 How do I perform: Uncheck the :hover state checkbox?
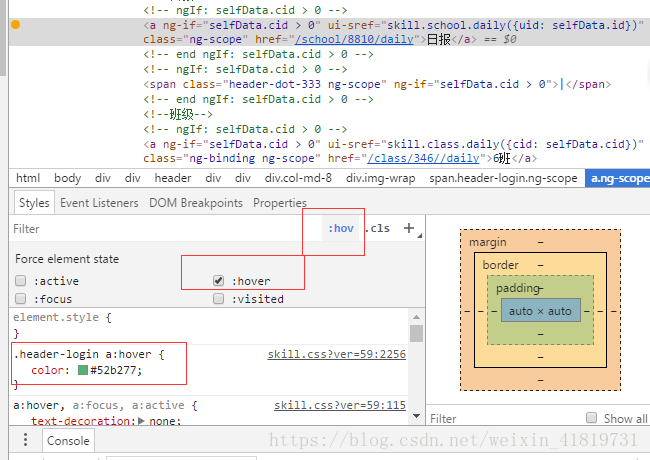click(x=218, y=281)
